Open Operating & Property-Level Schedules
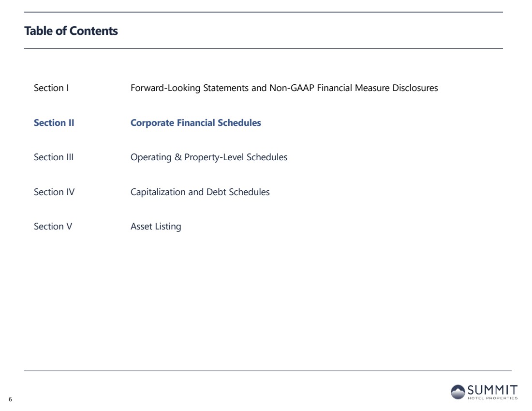Viewport: 532px width, 411px height. click(x=209, y=157)
